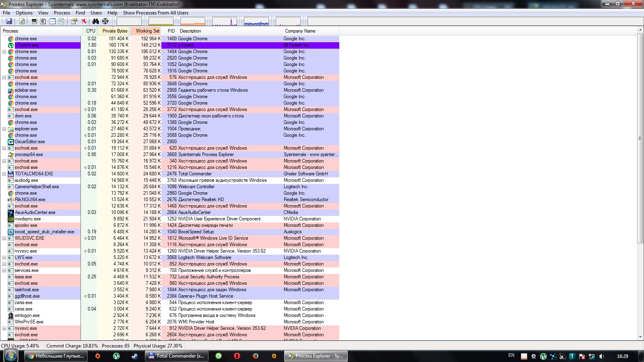Collapse the svchost.exe PID 576 tree node
The width and height of the screenshot is (644, 362).
4,77
